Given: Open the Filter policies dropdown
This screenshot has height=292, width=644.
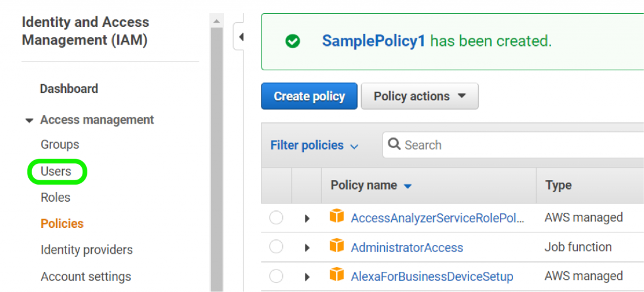Looking at the screenshot, I should pyautogui.click(x=314, y=145).
